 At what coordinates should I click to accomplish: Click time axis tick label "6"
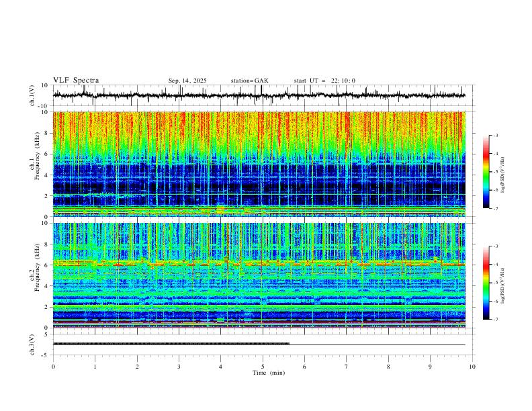[x=305, y=367]
